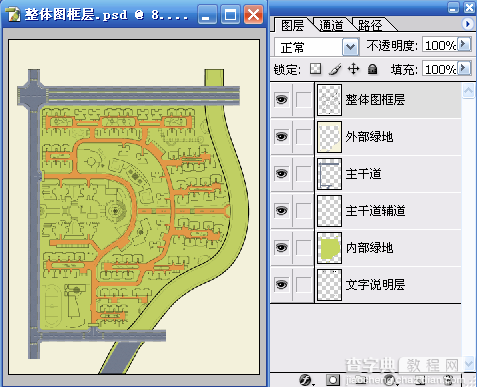
Task: Select the 主干道 layer name
Action: [x=363, y=174]
